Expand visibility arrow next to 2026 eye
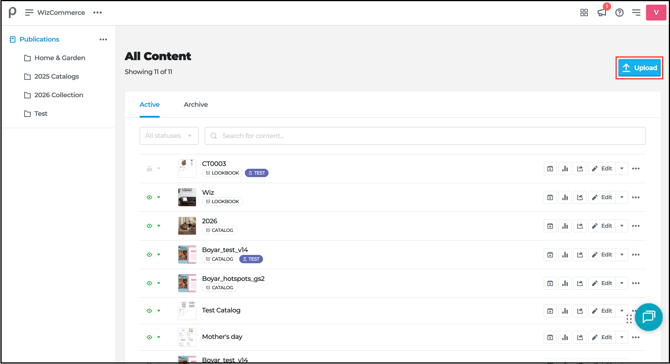This screenshot has height=364, width=670. coord(159,226)
